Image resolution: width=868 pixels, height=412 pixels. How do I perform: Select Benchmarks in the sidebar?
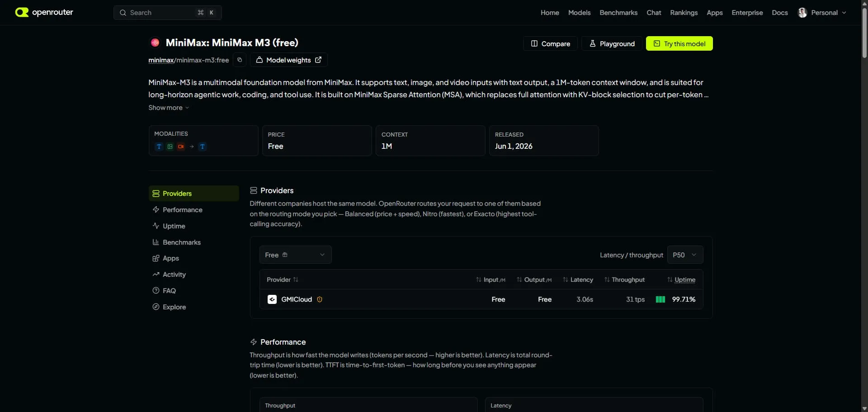193,242
